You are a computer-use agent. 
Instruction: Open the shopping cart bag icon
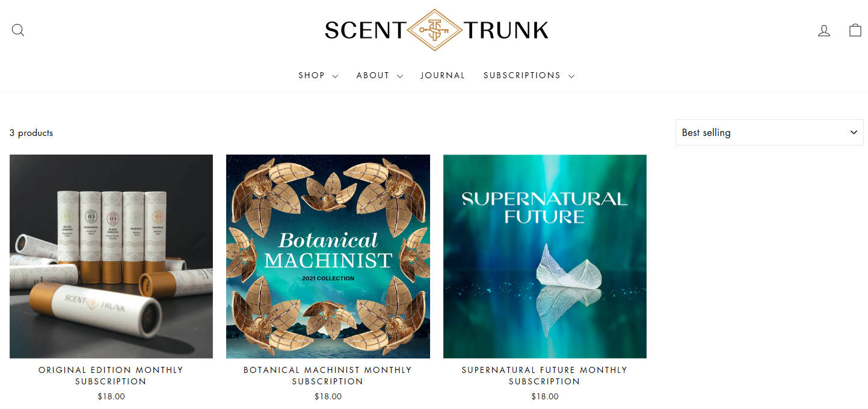click(x=855, y=30)
